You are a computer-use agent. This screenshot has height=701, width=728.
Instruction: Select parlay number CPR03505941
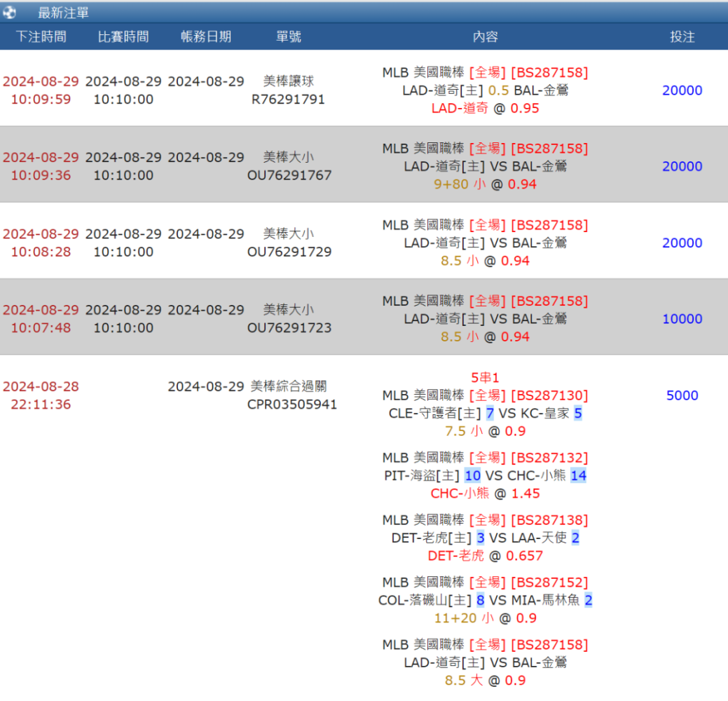tap(292, 404)
